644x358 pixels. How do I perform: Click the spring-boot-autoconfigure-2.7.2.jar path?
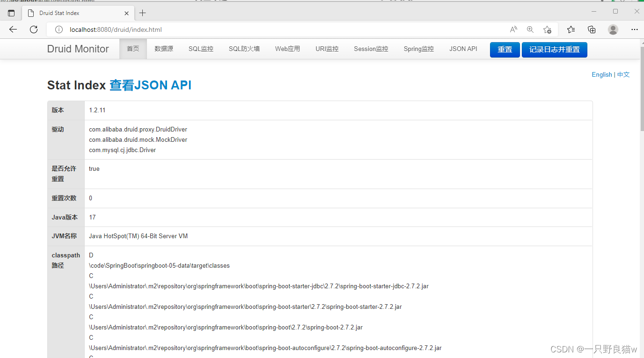click(x=265, y=348)
